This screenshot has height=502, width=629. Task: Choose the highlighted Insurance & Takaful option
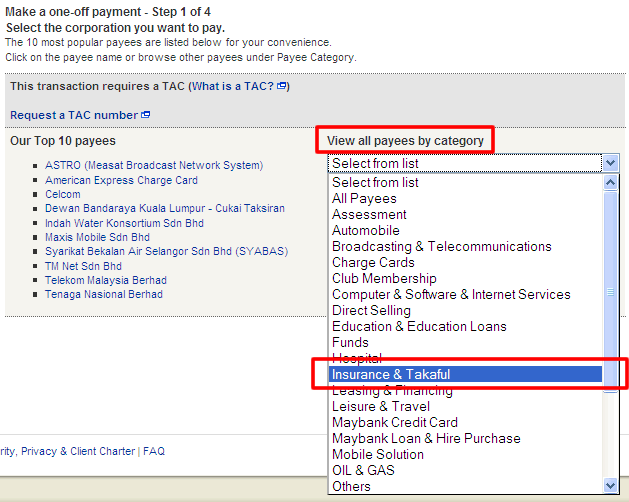(465, 374)
